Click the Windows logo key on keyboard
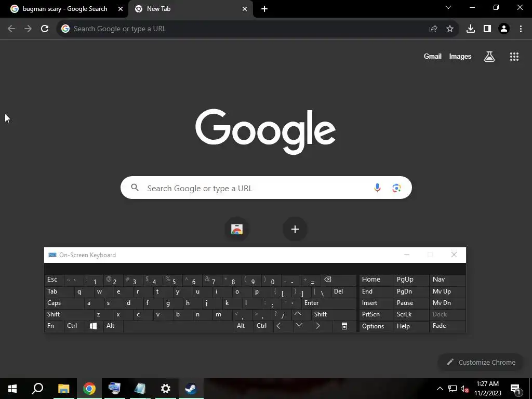The height and width of the screenshot is (399, 532). 94,326
